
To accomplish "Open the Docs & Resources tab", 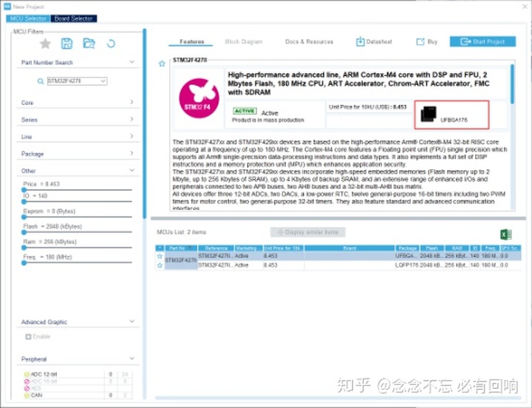I will [309, 41].
